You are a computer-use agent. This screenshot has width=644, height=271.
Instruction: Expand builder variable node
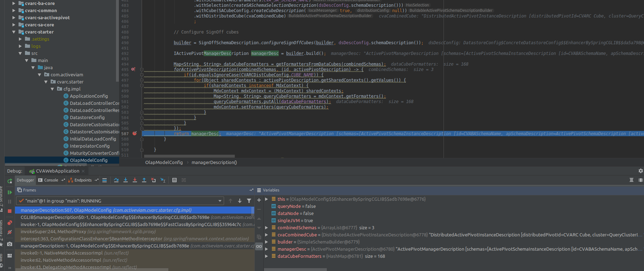pyautogui.click(x=267, y=242)
